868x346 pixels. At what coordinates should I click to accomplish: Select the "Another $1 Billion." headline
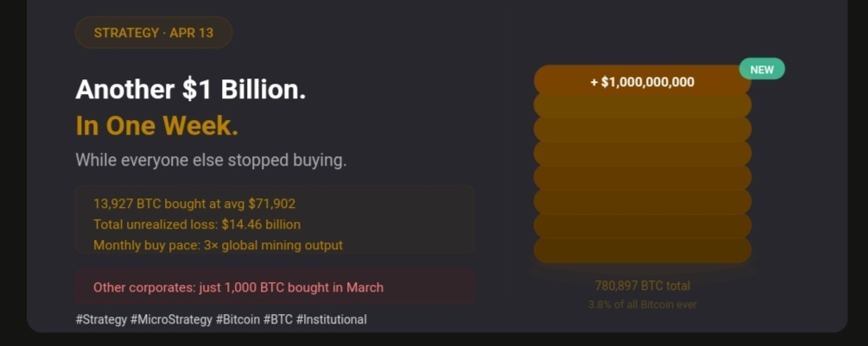[190, 89]
